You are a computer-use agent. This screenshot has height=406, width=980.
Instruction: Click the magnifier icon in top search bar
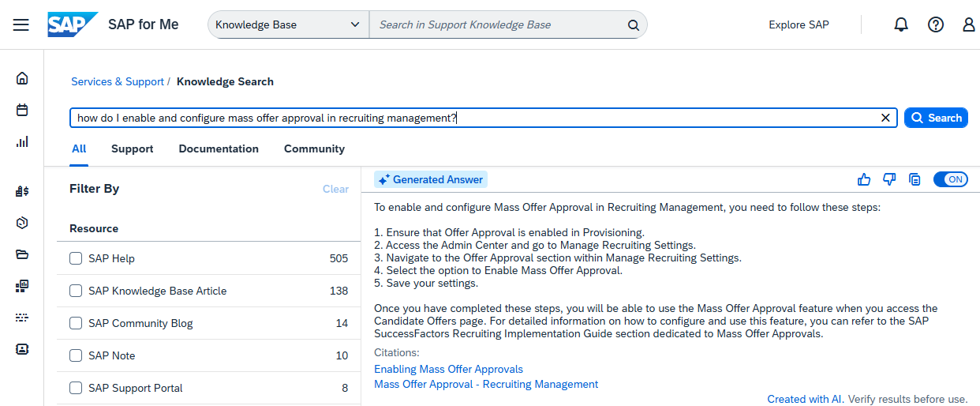tap(633, 25)
